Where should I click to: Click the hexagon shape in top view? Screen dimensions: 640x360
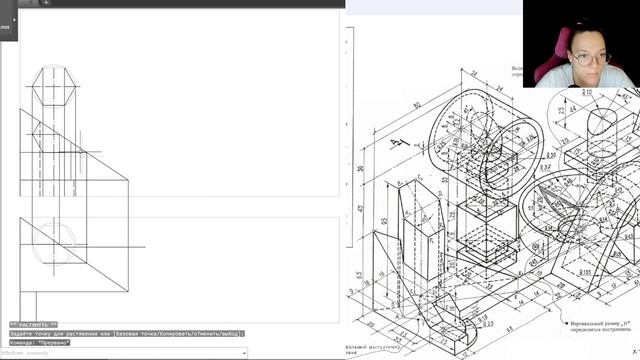pos(53,87)
